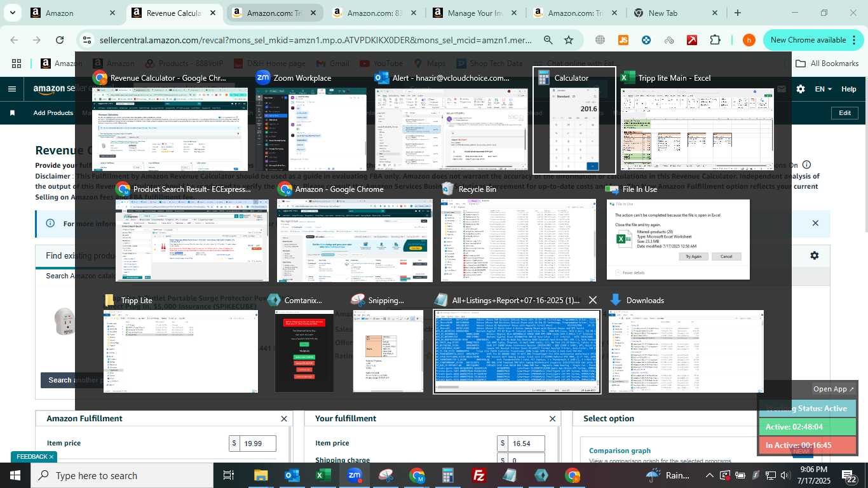
Task: Close the All+Listings+Report window in task switcher
Action: click(592, 300)
